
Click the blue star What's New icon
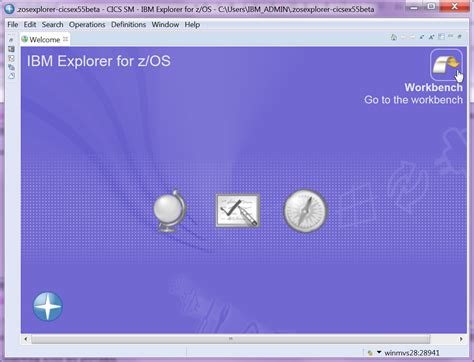click(48, 306)
